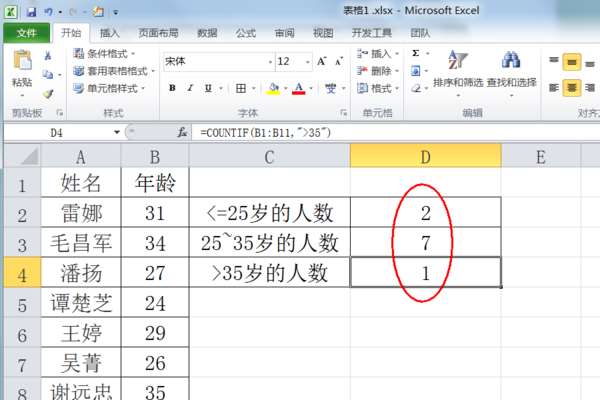Switch to the Formulas (公式) tab

tap(246, 33)
